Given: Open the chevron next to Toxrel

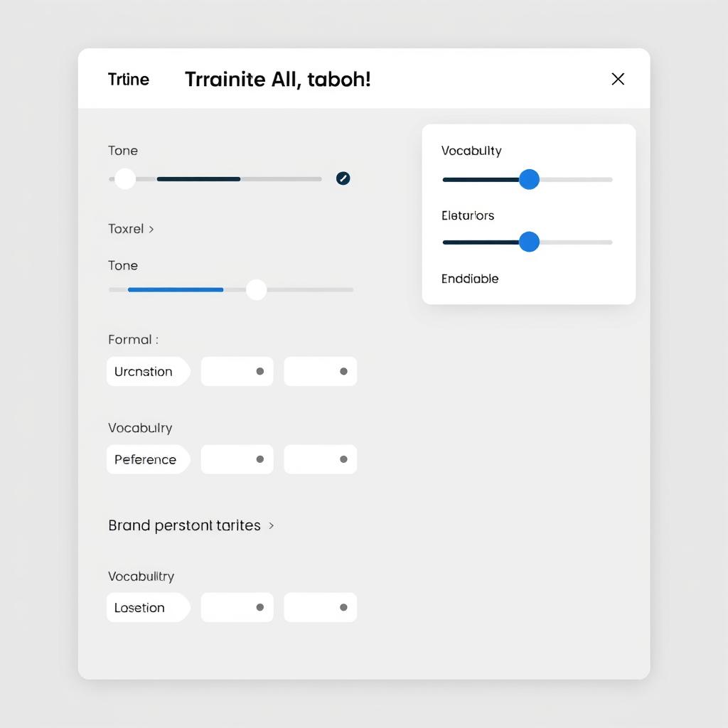Looking at the screenshot, I should (x=151, y=229).
